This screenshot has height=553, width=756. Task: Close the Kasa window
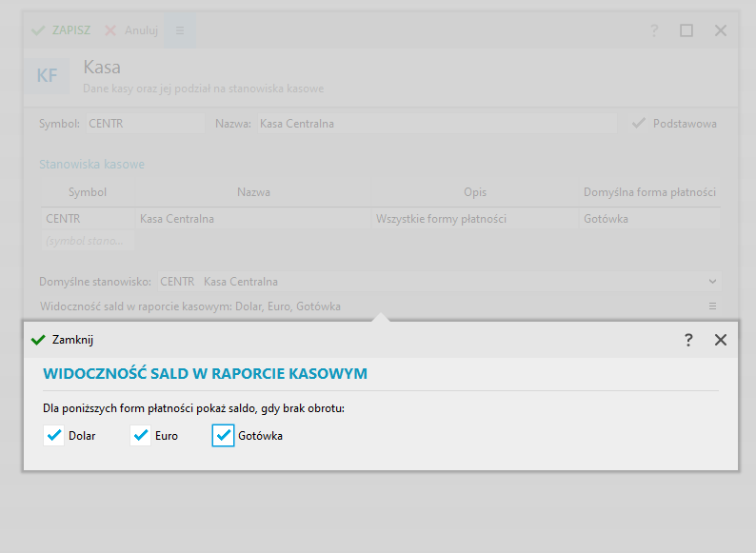click(721, 30)
